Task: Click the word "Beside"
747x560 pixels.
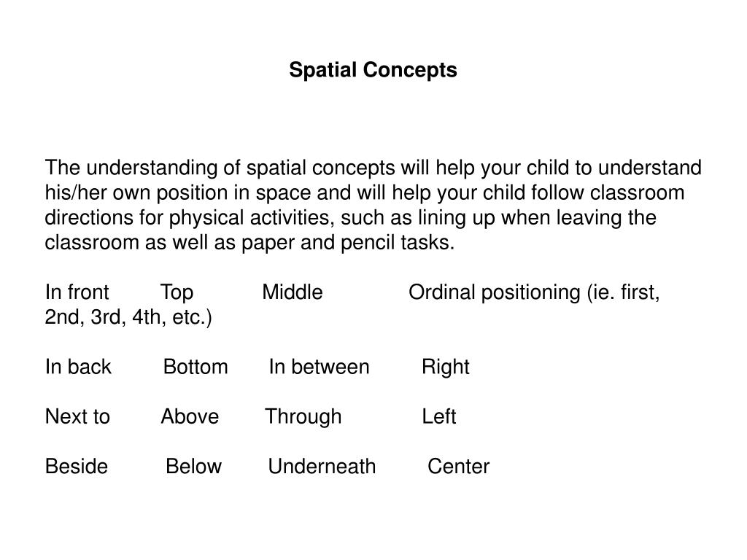Action: click(x=77, y=466)
